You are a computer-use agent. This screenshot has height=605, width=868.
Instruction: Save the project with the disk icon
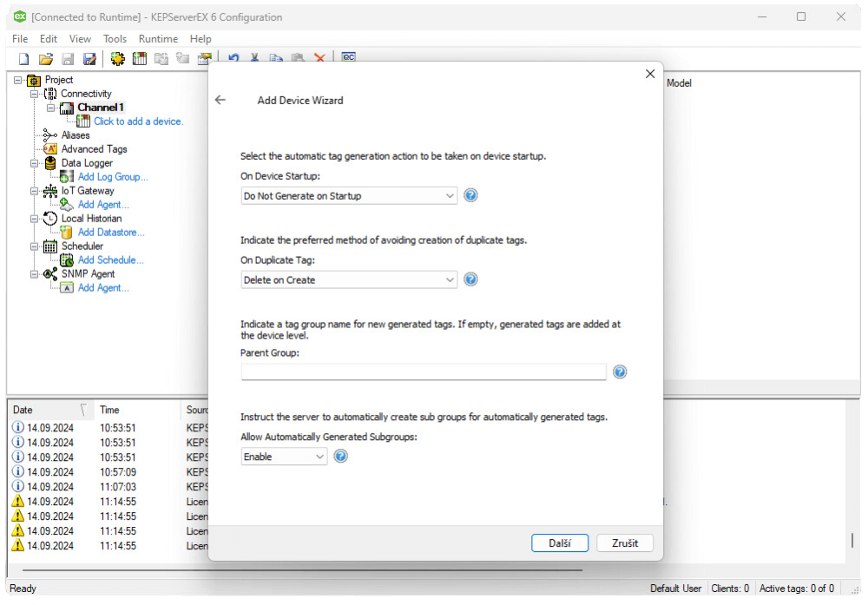coord(67,58)
